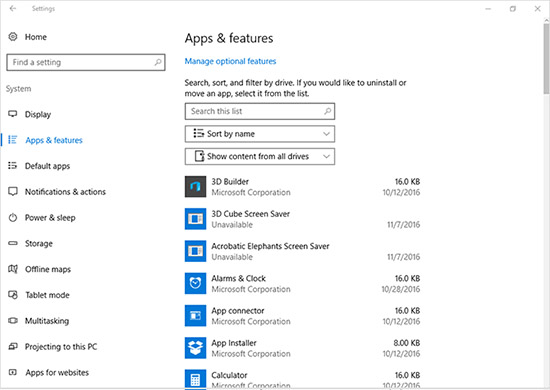Viewport: 550px width, 390px height.
Task: Click the Manage optional features link
Action: [x=230, y=61]
